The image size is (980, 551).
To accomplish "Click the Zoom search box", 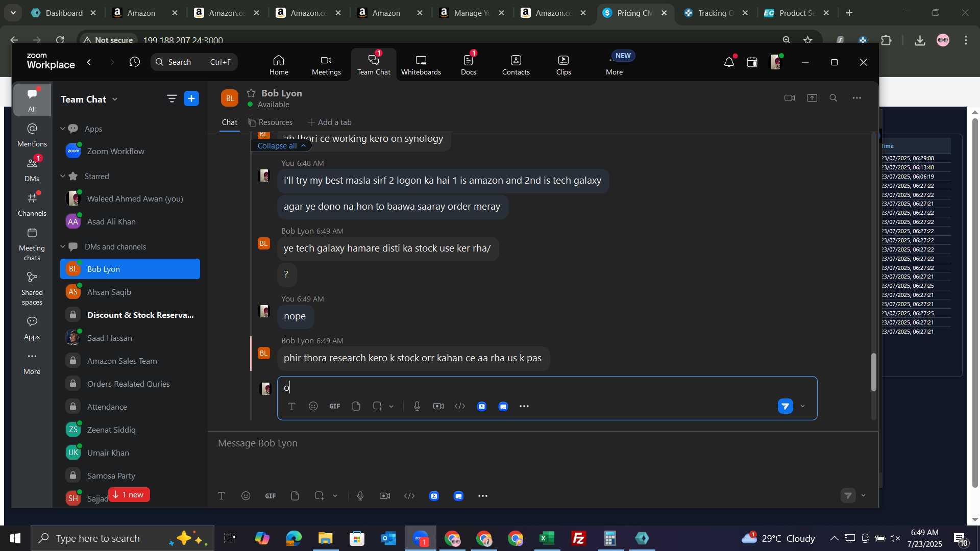I will point(194,62).
